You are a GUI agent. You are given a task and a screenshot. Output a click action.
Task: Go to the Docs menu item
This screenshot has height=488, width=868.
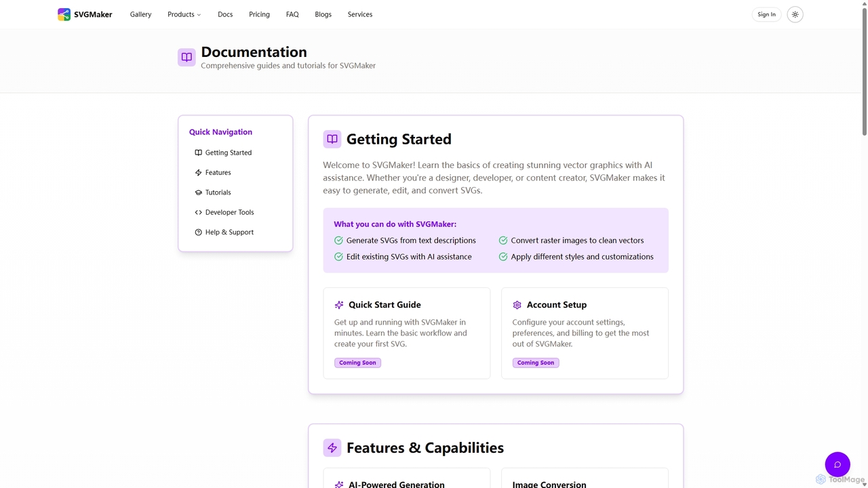point(225,14)
